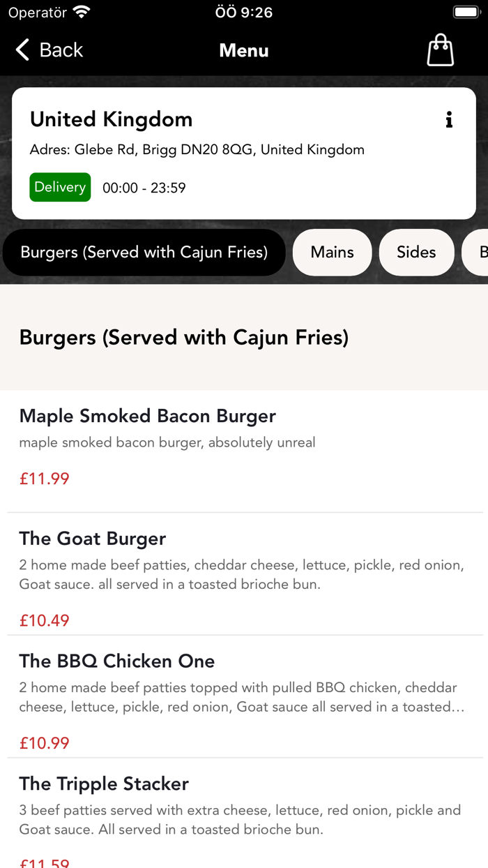Tap the battery indicator icon
The height and width of the screenshot is (868, 488).
[x=466, y=11]
